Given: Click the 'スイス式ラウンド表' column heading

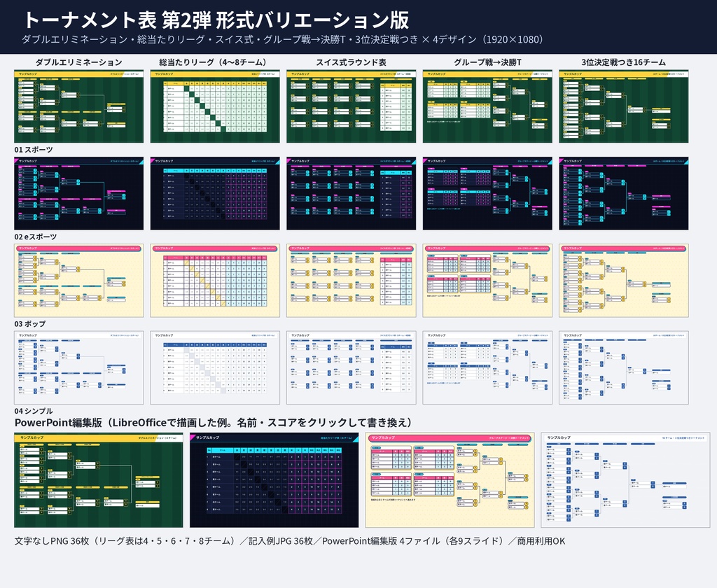Looking at the screenshot, I should point(351,62).
